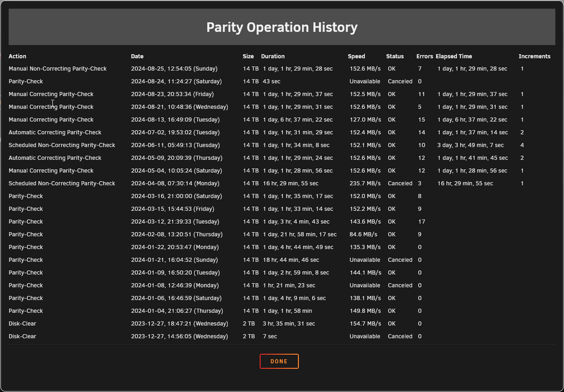Click duration 1 day, 4 hr, 9 min, 6 sec
This screenshot has height=392, width=564.
[x=294, y=298]
